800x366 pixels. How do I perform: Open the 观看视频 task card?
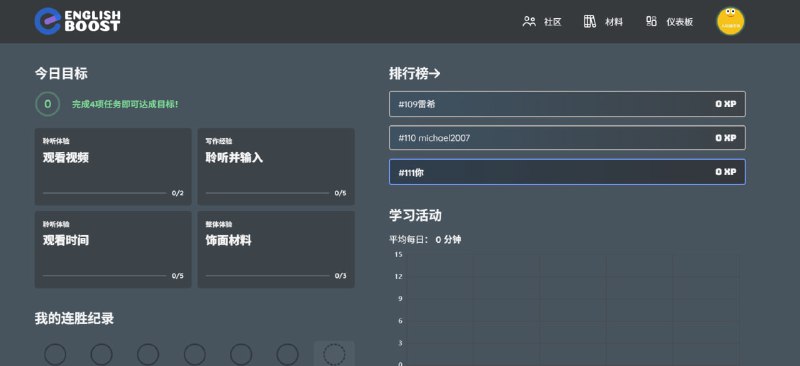pyautogui.click(x=113, y=166)
